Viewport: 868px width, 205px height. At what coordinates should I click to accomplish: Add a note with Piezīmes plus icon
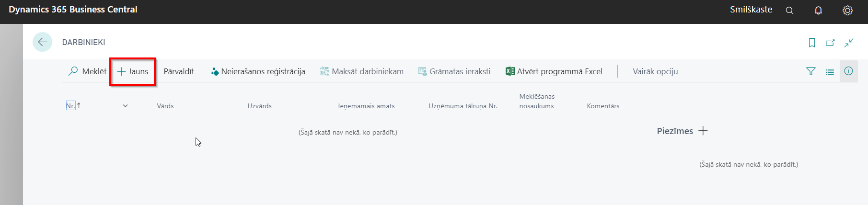click(703, 131)
